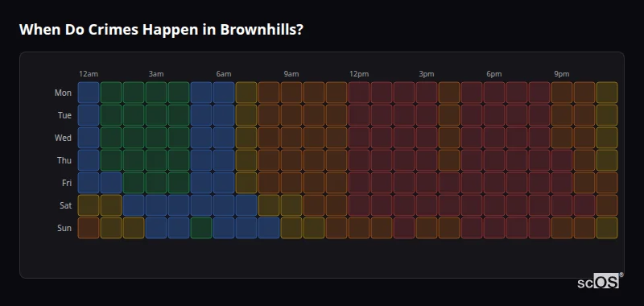Select the Saturday 12am yellow cell
The image size is (644, 306).
(x=89, y=205)
